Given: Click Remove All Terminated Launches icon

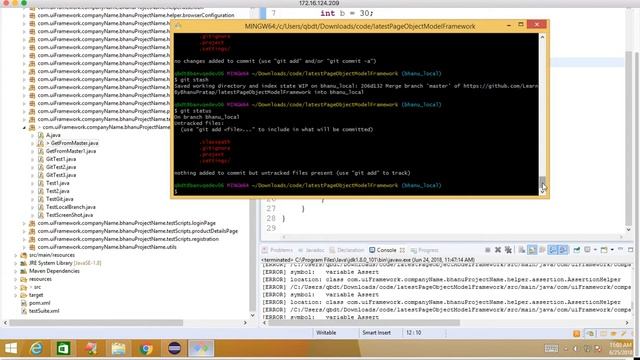Looking at the screenshot, I should click(x=508, y=250).
